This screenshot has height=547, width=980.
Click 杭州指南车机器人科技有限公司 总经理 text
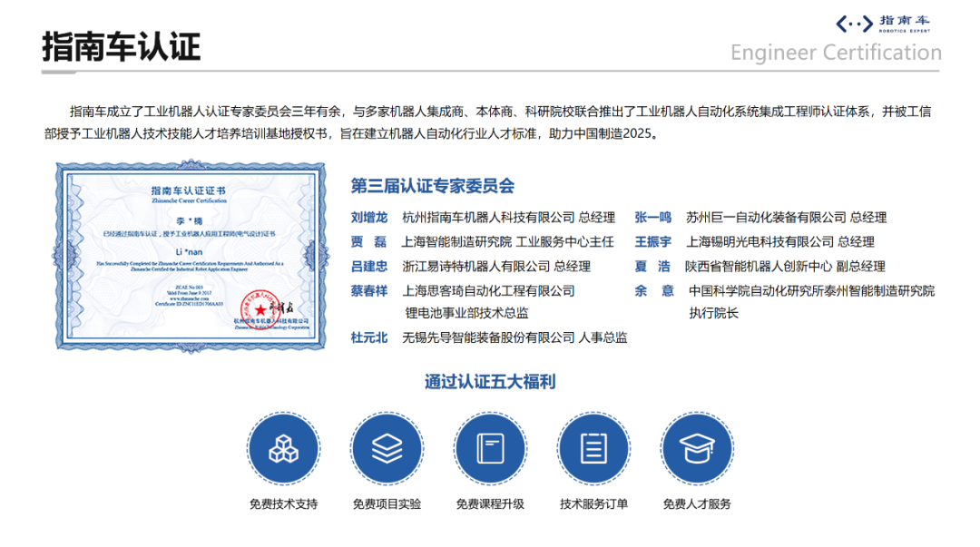[509, 218]
